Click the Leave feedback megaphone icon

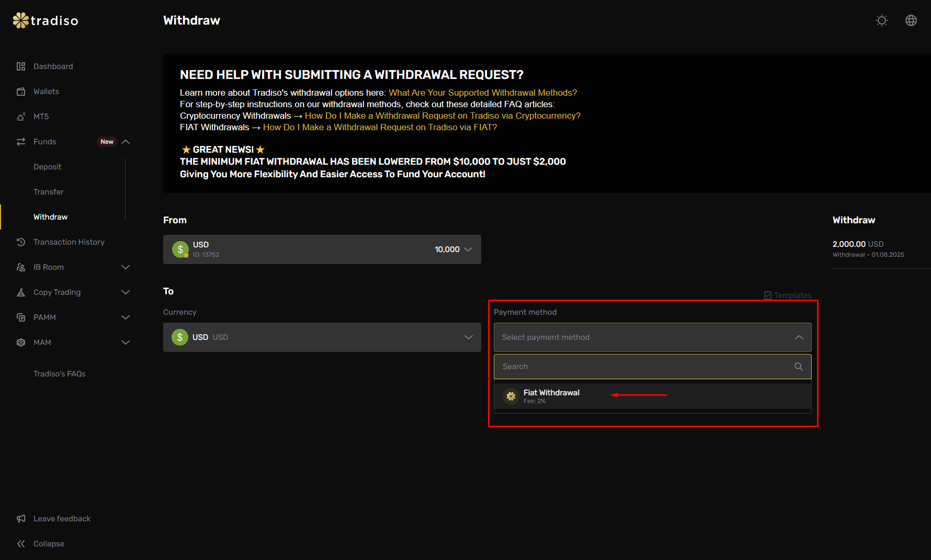[x=21, y=519]
